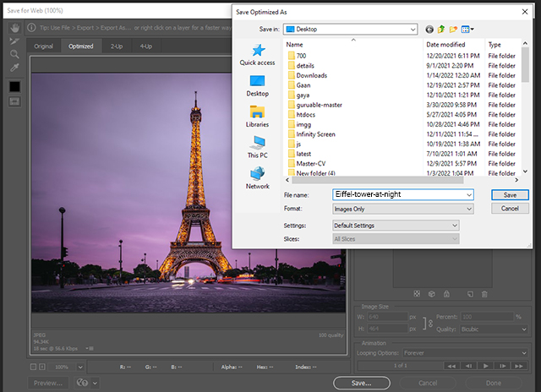
Task: Toggle constrain proportions link icon
Action: pos(430,323)
